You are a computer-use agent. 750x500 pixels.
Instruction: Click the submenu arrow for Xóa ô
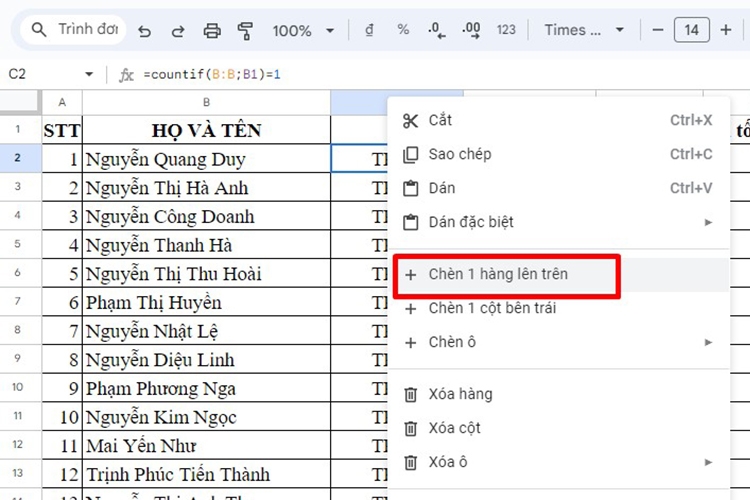pos(708,463)
